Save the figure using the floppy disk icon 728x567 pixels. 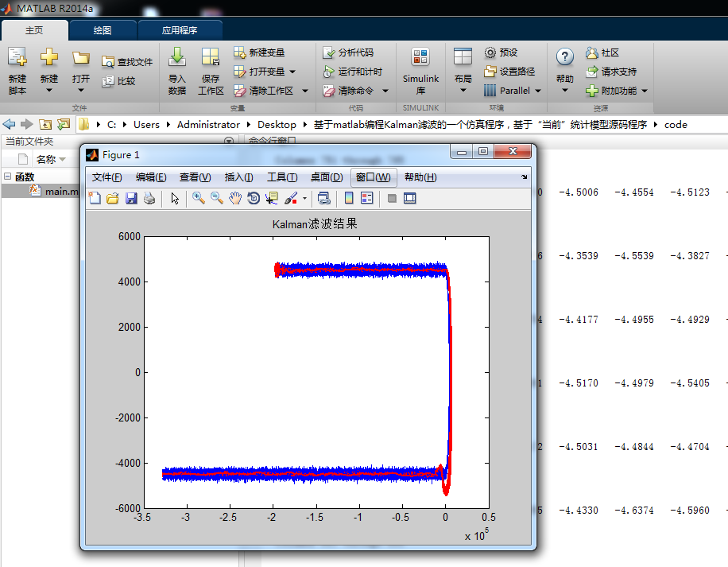pyautogui.click(x=131, y=199)
